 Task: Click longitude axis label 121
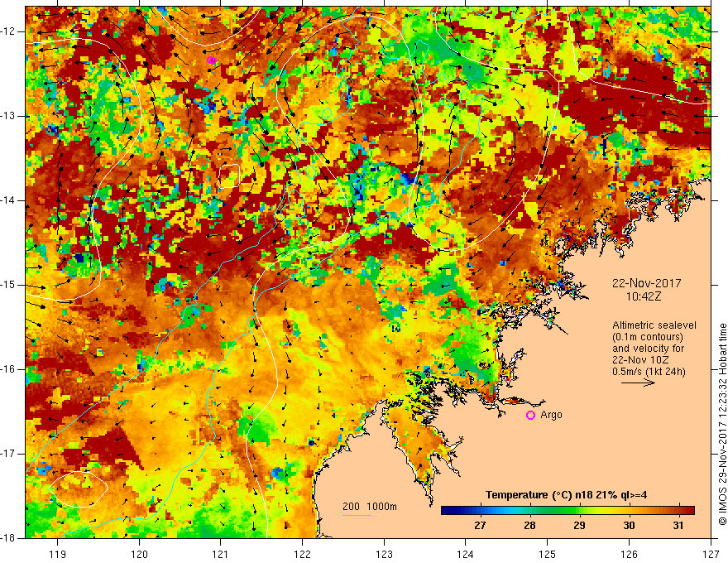[221, 554]
